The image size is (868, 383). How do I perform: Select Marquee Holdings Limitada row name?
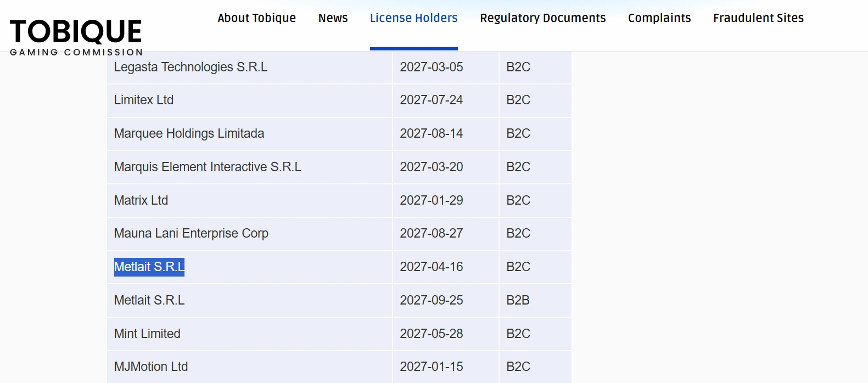pyautogui.click(x=189, y=133)
